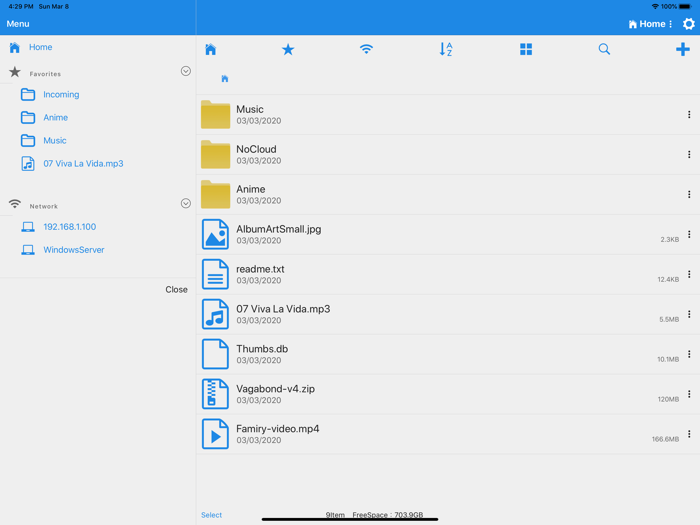700x525 pixels.
Task: Tap the Home icon in the toolbar
Action: (210, 49)
